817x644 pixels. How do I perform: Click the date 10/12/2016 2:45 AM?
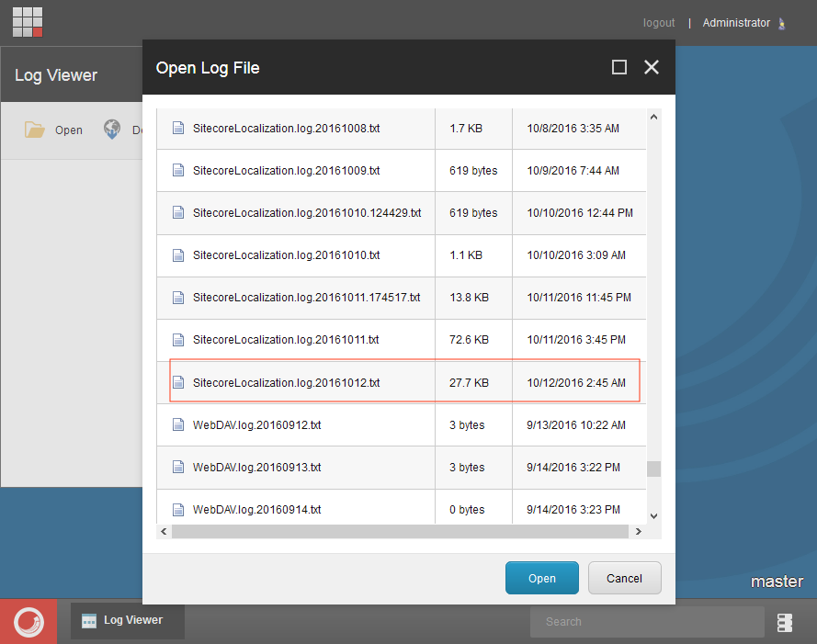pyautogui.click(x=576, y=382)
